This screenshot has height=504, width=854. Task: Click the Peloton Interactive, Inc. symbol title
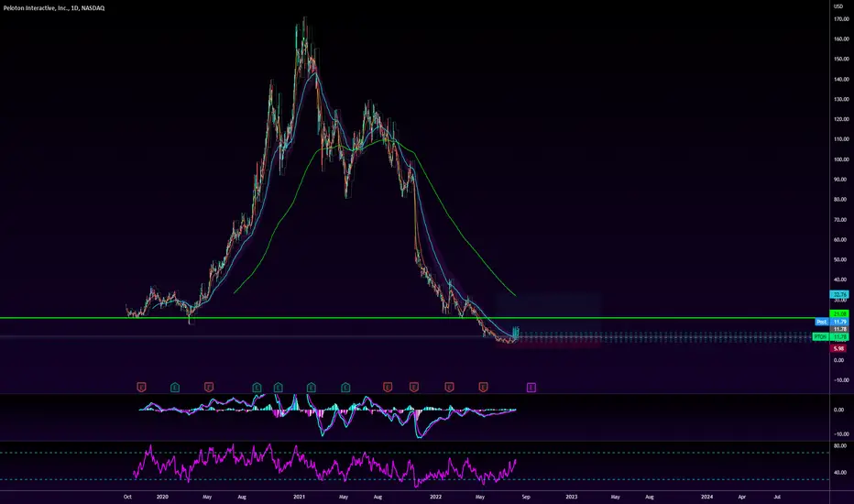(x=34, y=7)
